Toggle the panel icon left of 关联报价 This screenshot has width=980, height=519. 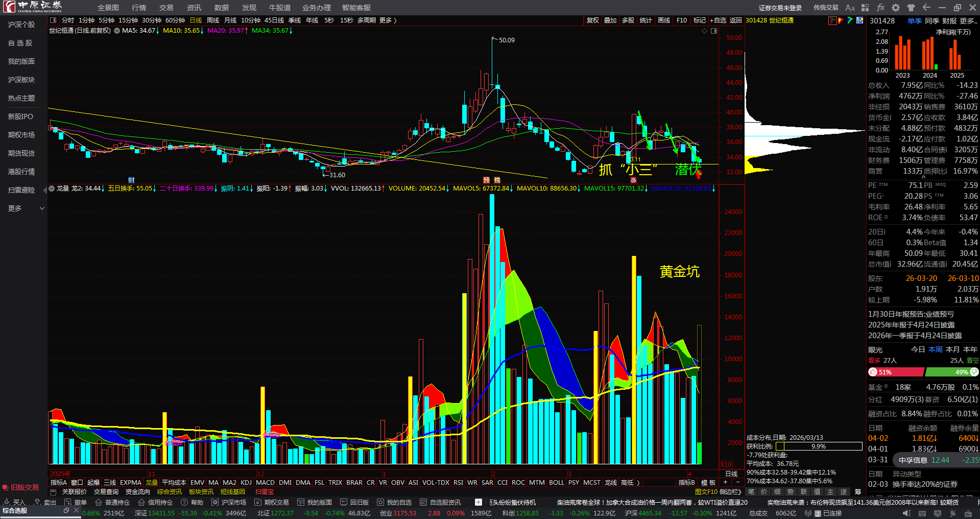(x=53, y=492)
